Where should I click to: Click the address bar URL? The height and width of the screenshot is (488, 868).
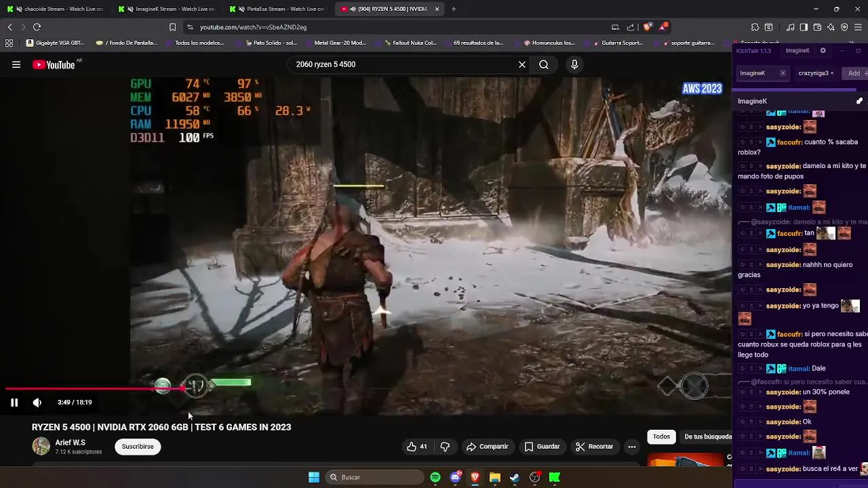253,27
